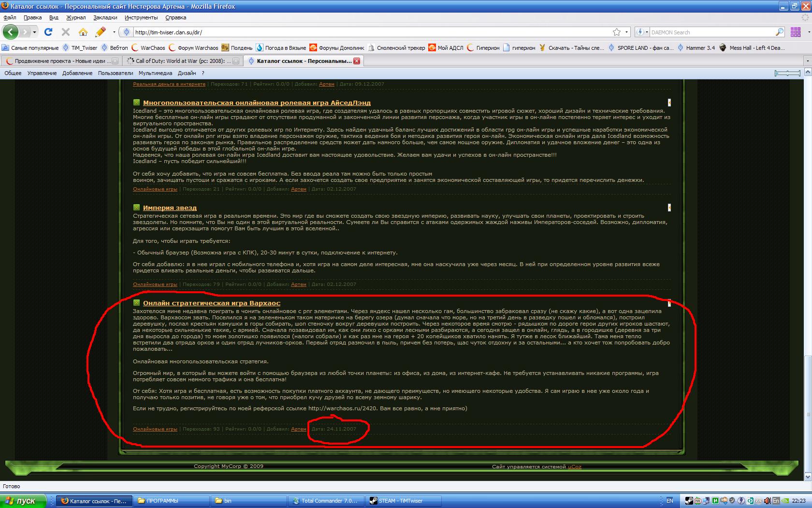Reload the page with the blue refresh icon
Image resolution: width=812 pixels, height=508 pixels.
point(48,32)
